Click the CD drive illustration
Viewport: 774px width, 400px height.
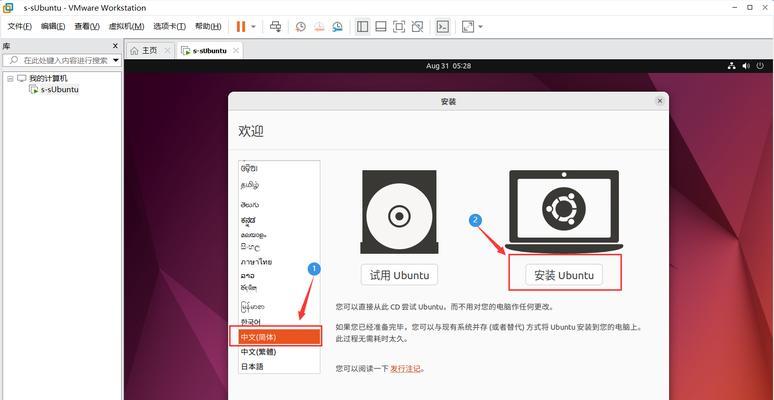point(399,212)
